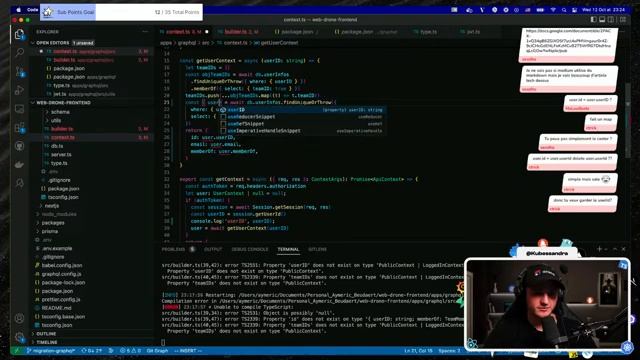Open the Control Center icon in menu bar
Image resolution: width=640 pixels, height=360 pixels.
tap(574, 10)
